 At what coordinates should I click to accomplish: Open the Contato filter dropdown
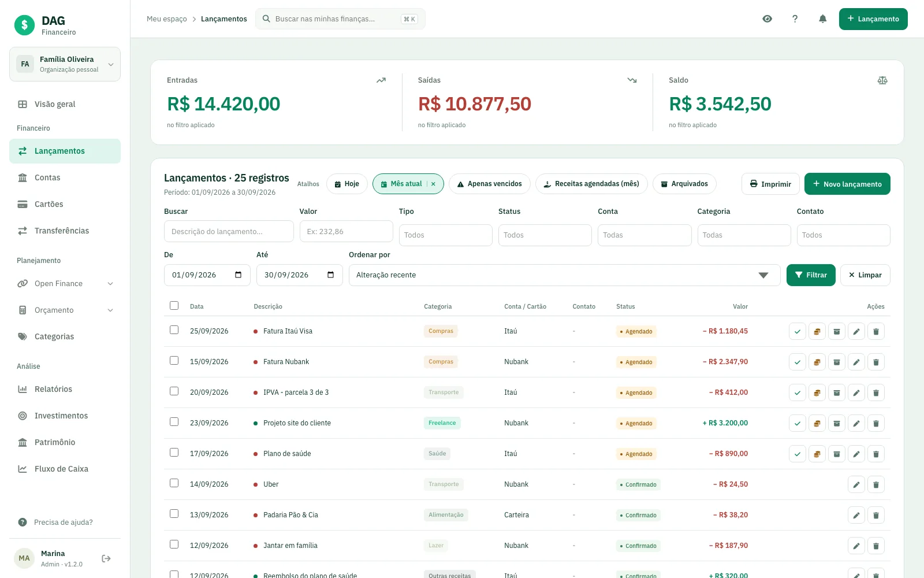tap(843, 235)
